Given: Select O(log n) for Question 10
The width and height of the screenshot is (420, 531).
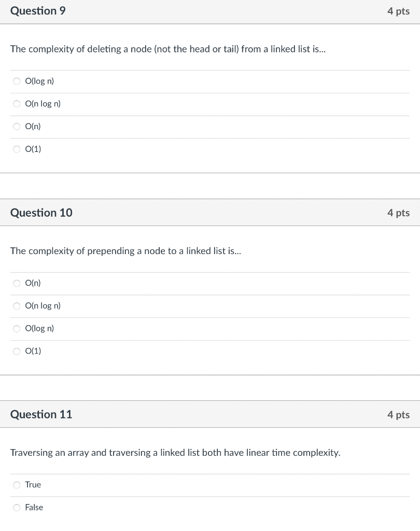Looking at the screenshot, I should pyautogui.click(x=17, y=328).
